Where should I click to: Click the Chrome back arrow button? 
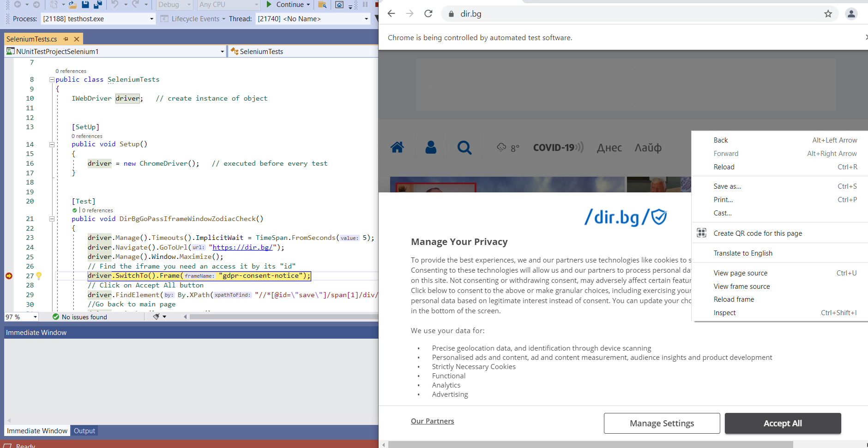click(x=391, y=14)
